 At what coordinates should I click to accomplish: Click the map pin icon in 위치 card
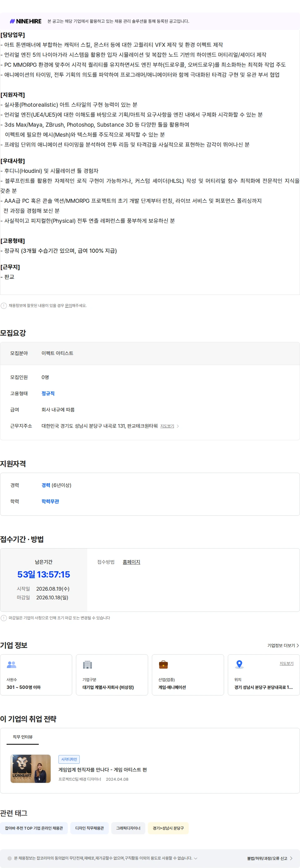click(239, 665)
